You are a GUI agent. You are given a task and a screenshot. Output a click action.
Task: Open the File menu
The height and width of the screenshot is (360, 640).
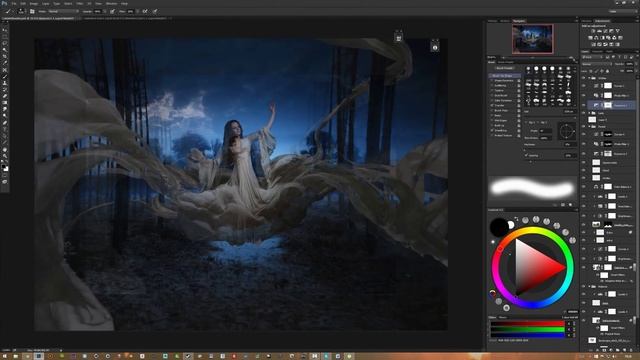point(14,4)
